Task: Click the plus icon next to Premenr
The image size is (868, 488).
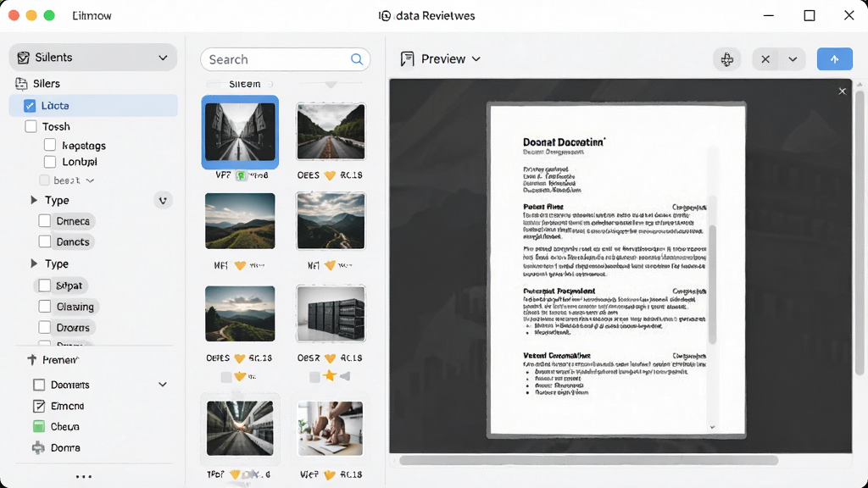Action: click(32, 359)
